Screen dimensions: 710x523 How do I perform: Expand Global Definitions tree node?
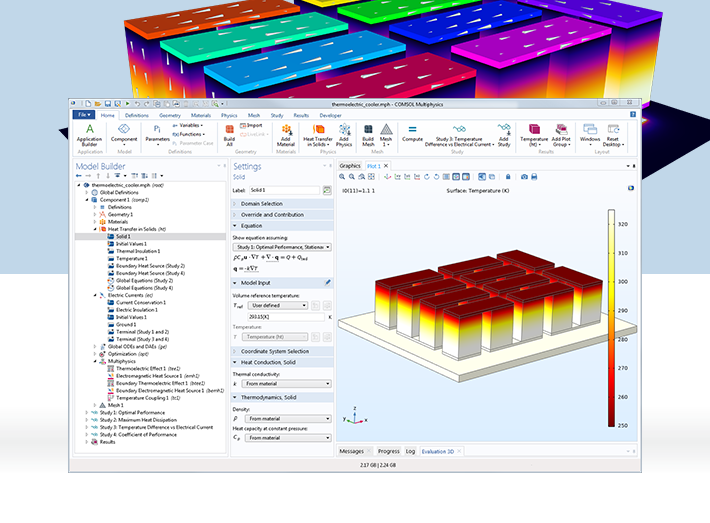(87, 192)
